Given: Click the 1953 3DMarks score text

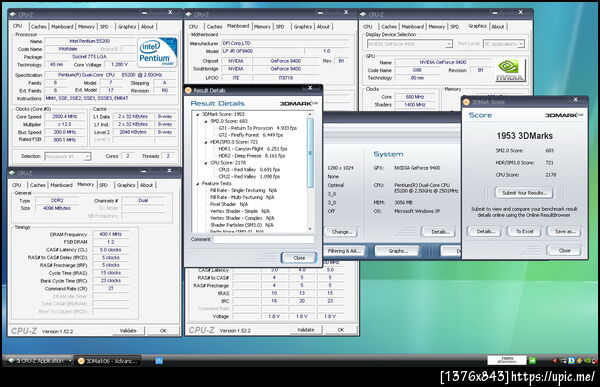Looking at the screenshot, I should pyautogui.click(x=525, y=136).
